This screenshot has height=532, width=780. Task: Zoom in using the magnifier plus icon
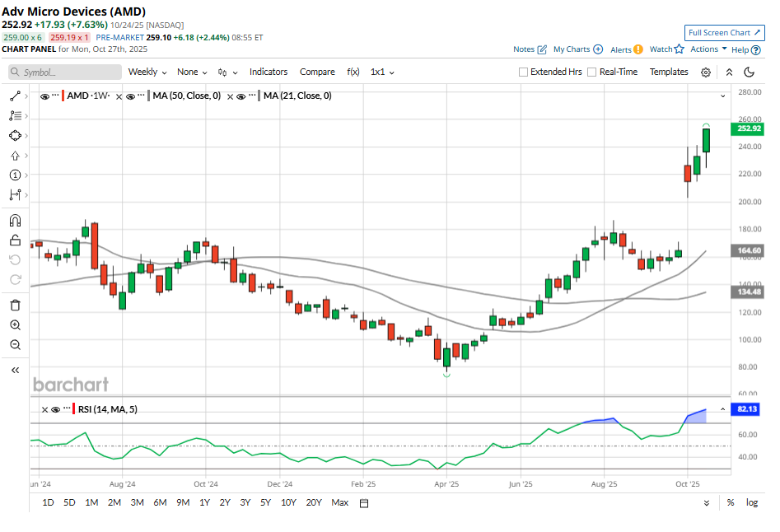point(15,325)
